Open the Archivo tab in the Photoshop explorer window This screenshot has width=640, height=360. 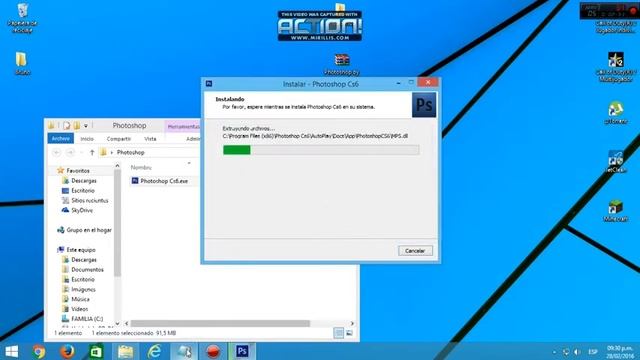(x=60, y=139)
